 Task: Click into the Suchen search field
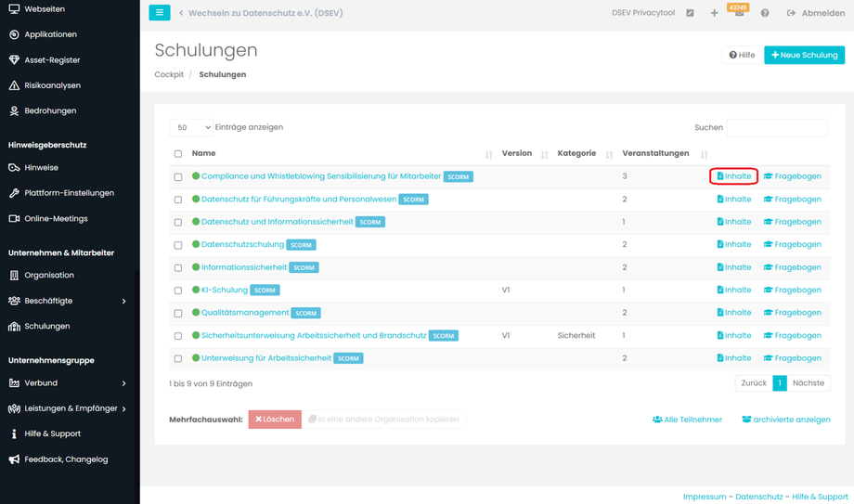(x=777, y=127)
